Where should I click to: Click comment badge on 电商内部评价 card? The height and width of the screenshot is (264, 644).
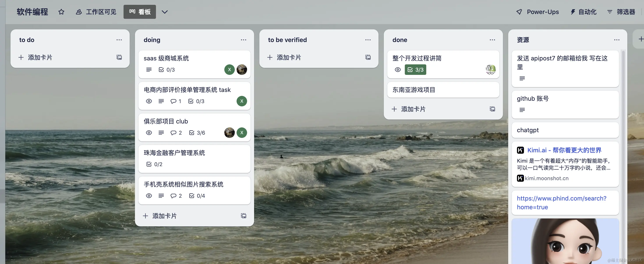pos(176,101)
